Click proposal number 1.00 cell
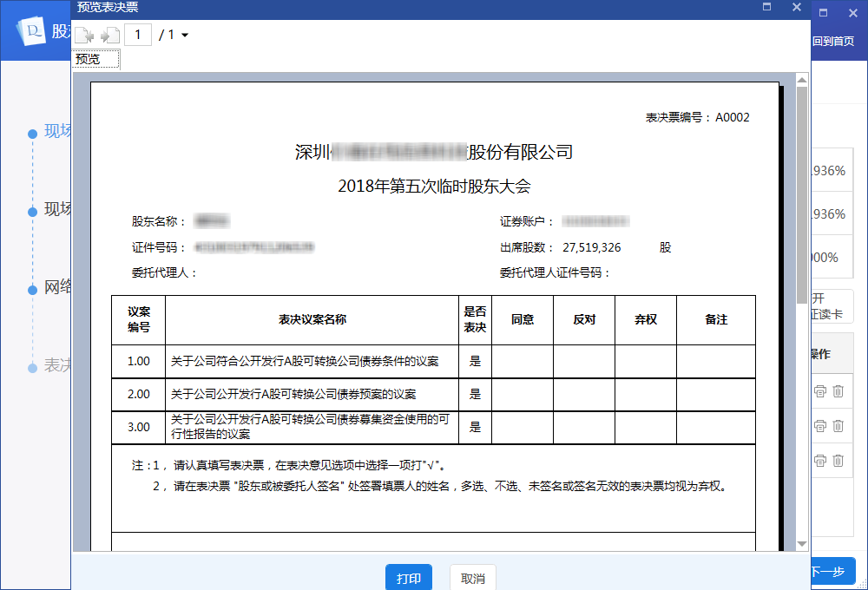The height and width of the screenshot is (590, 868). [x=138, y=362]
